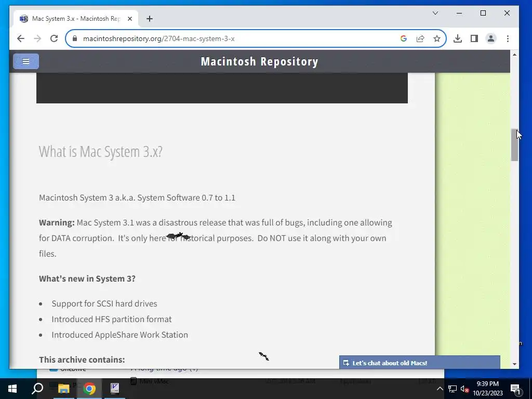
Task: Open the Chrome downloads panel
Action: click(x=457, y=38)
